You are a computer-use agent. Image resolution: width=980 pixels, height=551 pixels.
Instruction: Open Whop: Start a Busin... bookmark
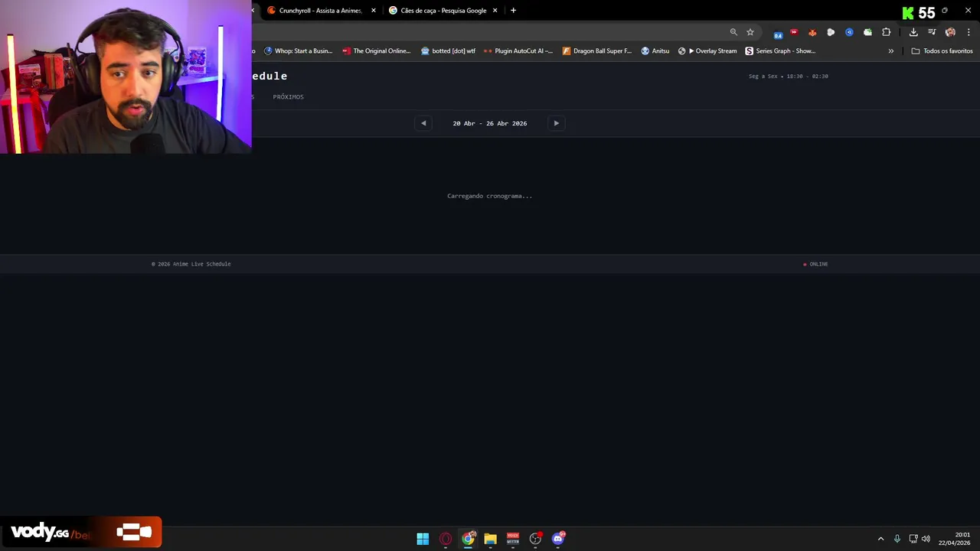pos(299,51)
